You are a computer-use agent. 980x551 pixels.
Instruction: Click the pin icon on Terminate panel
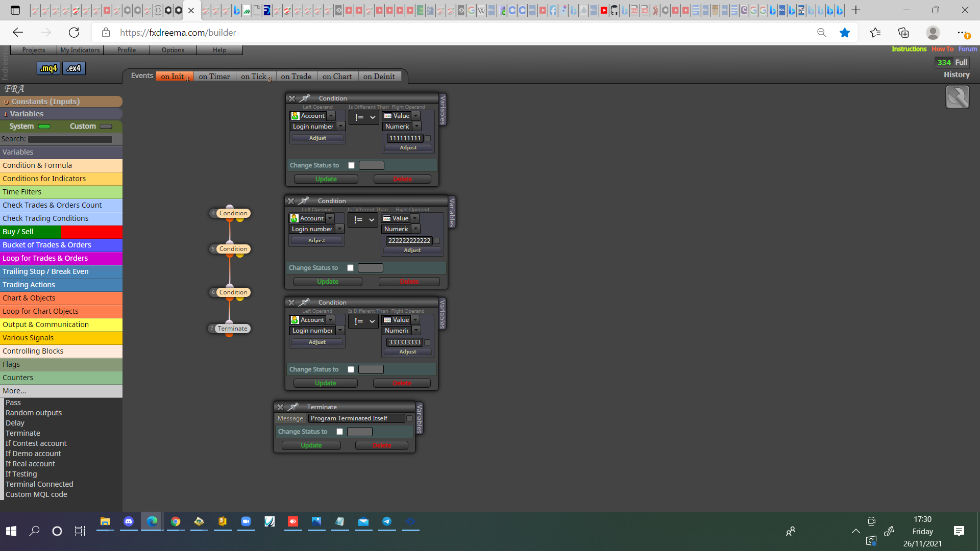point(293,407)
